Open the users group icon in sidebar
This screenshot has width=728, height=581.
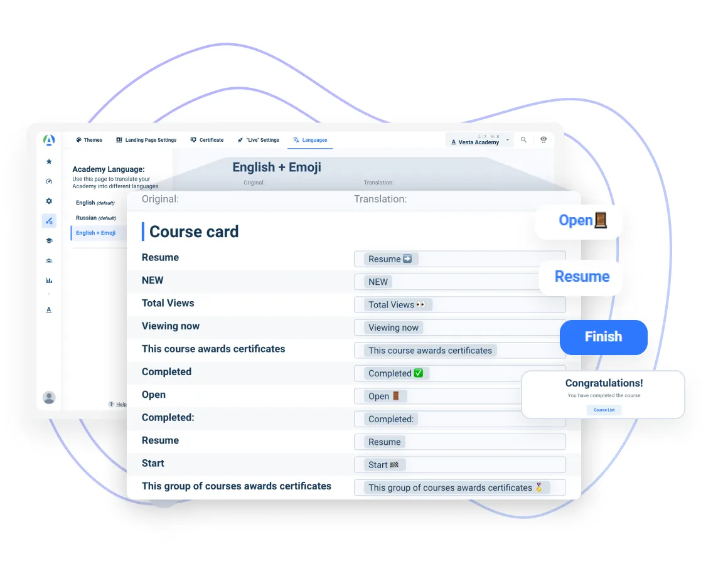coord(49,260)
